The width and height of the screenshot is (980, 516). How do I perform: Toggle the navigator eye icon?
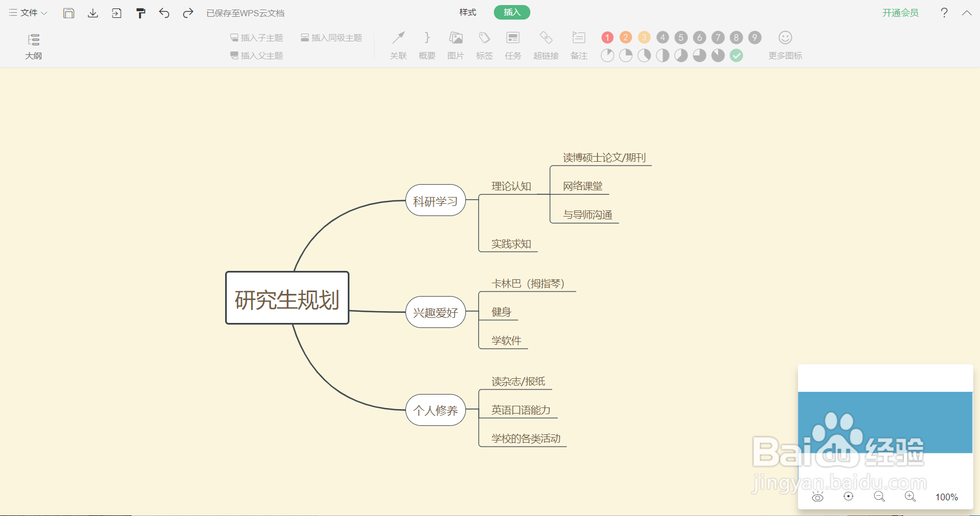(x=818, y=497)
